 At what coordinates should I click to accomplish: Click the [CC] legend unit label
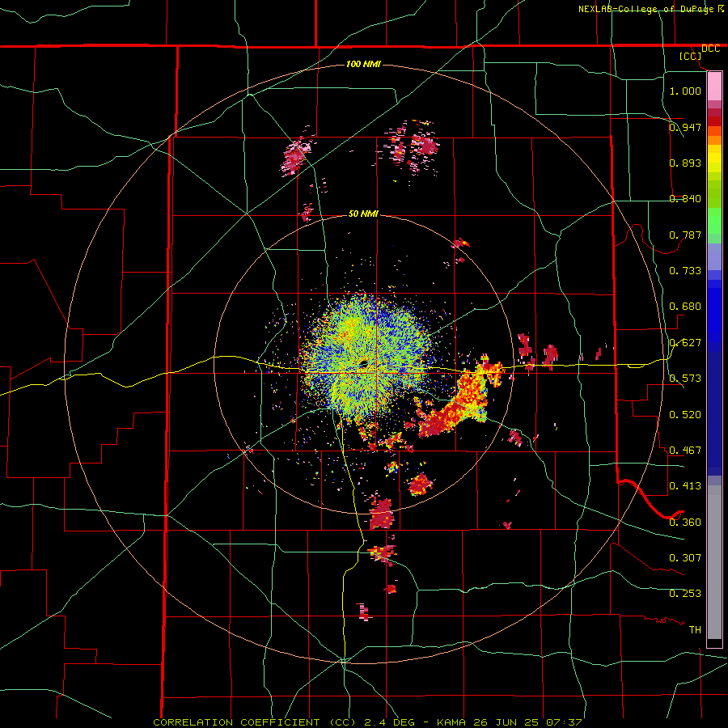(691, 56)
